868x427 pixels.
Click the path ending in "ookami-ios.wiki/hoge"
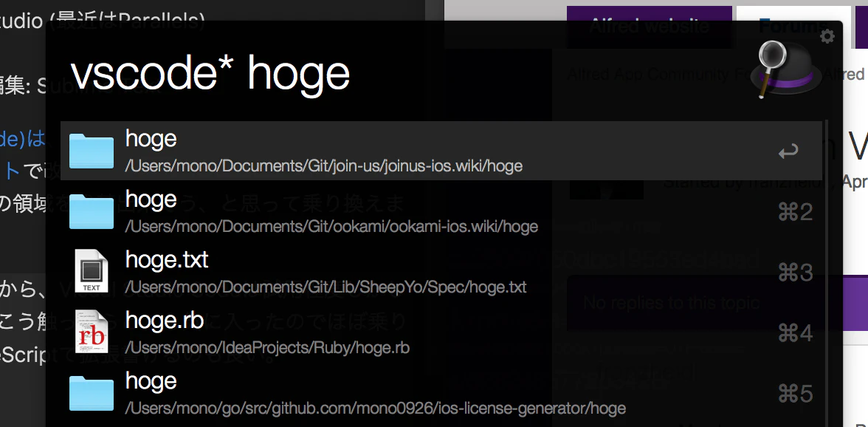pos(331,226)
